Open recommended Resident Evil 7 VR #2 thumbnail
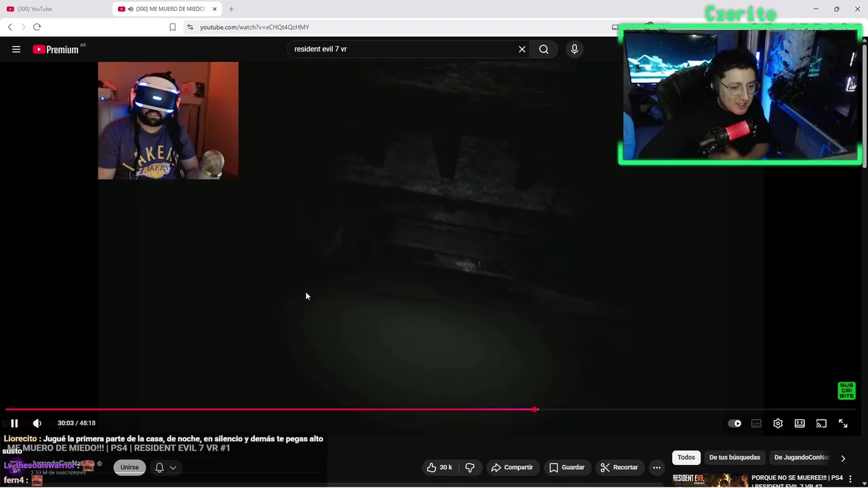This screenshot has height=488, width=868. 710,481
